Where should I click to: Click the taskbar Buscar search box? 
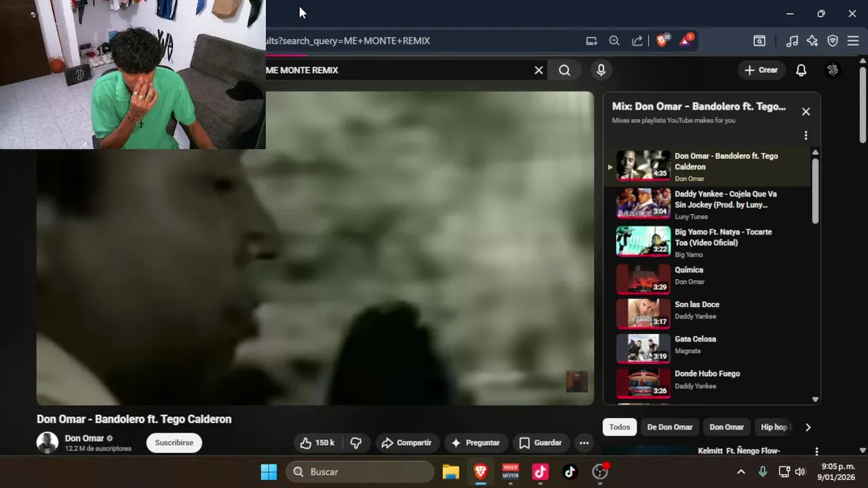(359, 472)
